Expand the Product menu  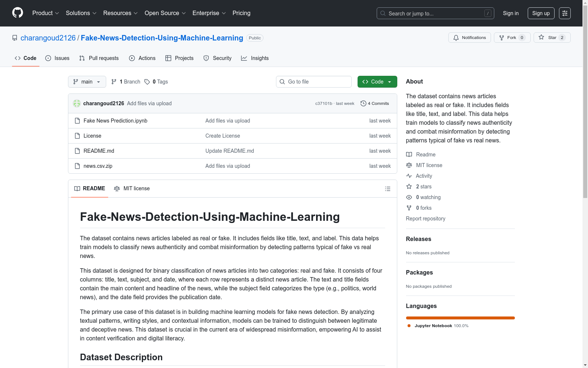point(46,13)
